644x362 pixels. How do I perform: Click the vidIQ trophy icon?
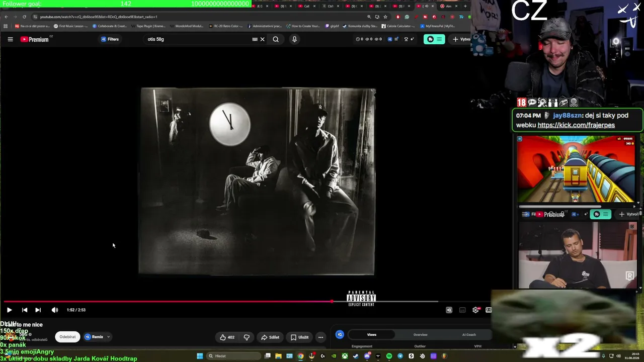406,39
